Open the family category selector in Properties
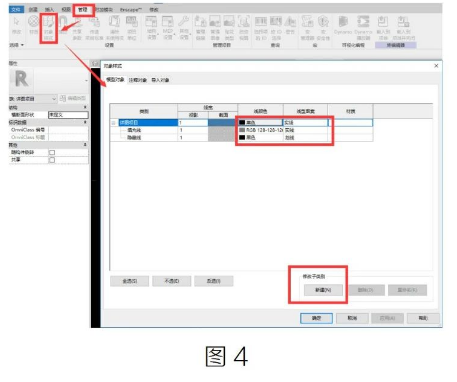 (33, 99)
